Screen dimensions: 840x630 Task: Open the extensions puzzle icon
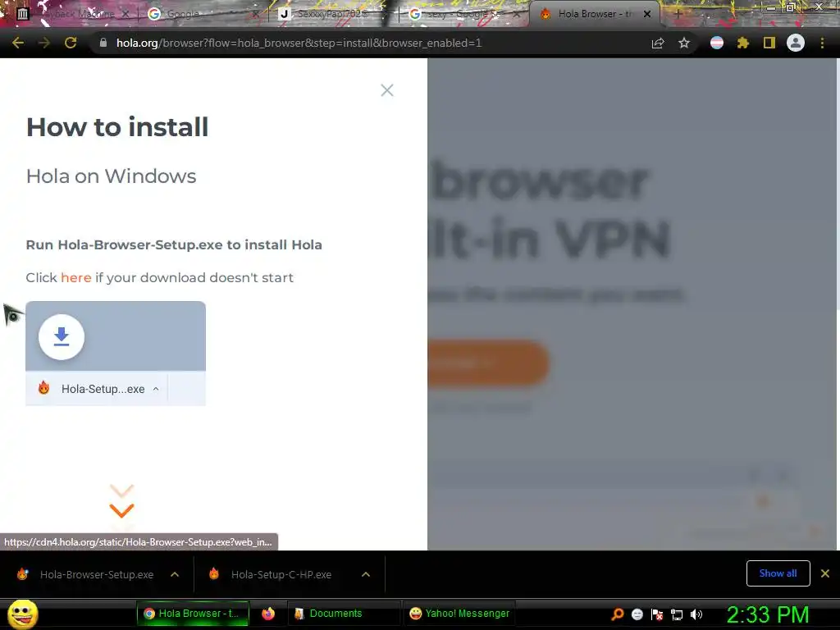[x=742, y=43]
